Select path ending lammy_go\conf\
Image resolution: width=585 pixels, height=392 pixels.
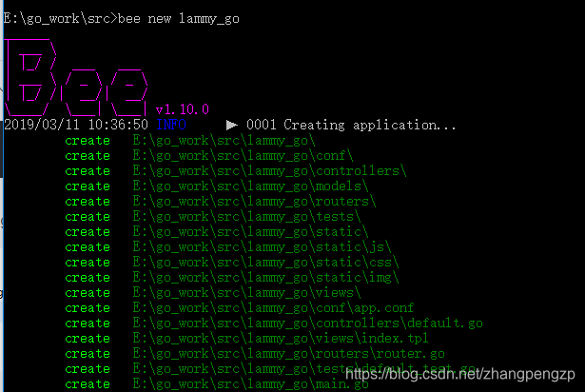point(243,156)
